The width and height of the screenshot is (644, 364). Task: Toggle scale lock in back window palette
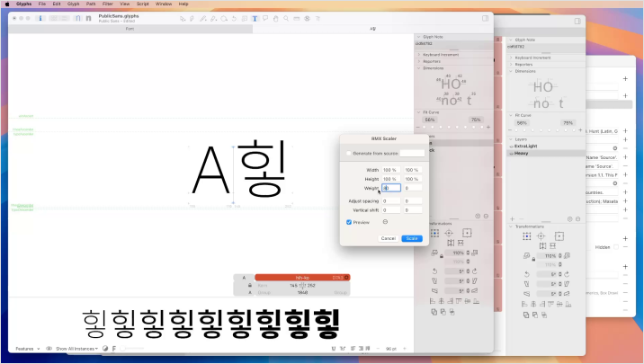pos(533,260)
